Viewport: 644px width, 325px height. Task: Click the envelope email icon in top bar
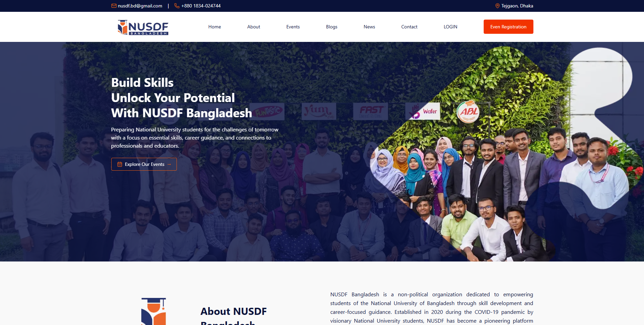(x=114, y=6)
